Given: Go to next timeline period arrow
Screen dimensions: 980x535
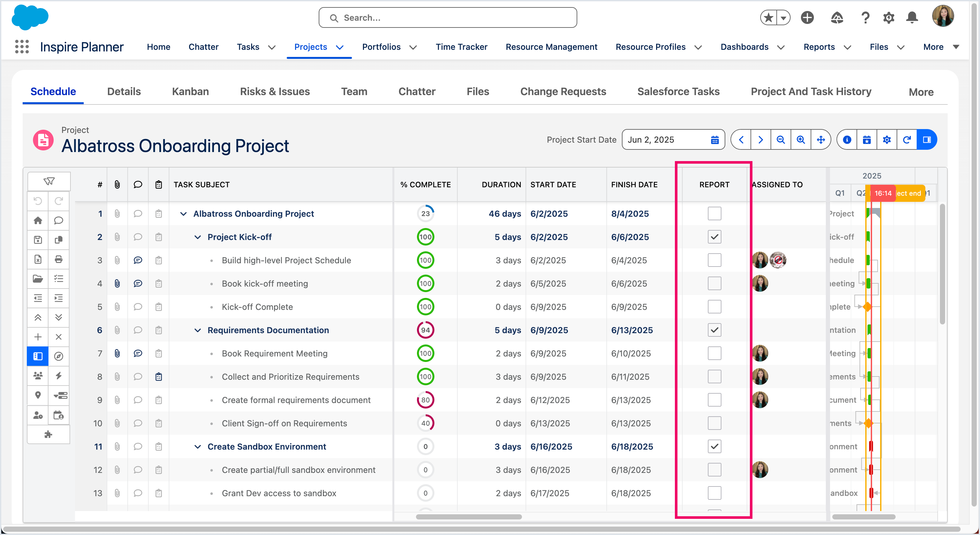Looking at the screenshot, I should click(761, 140).
